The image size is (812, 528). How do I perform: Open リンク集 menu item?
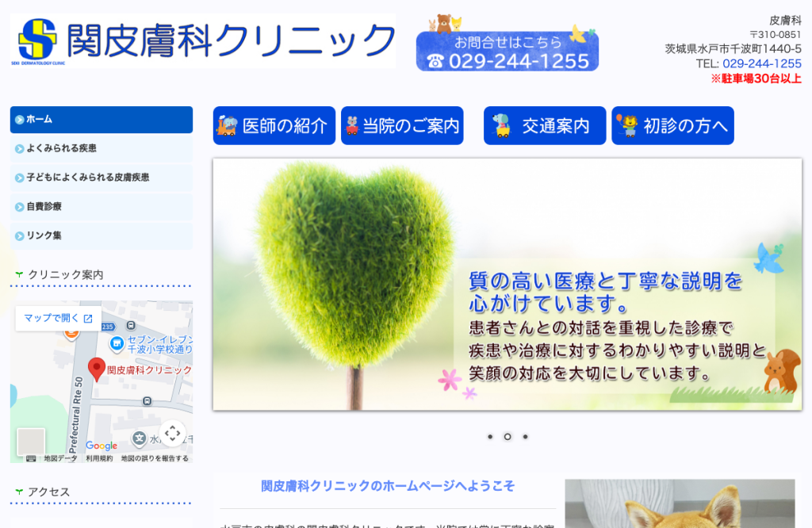[101, 235]
